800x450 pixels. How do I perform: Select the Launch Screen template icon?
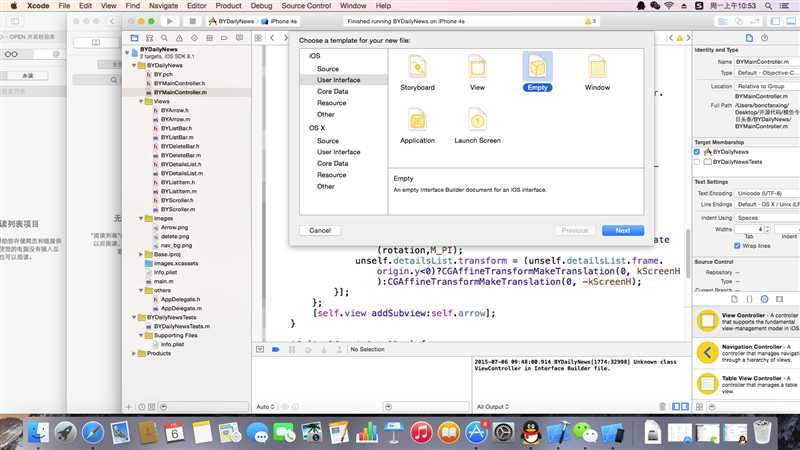(x=478, y=120)
